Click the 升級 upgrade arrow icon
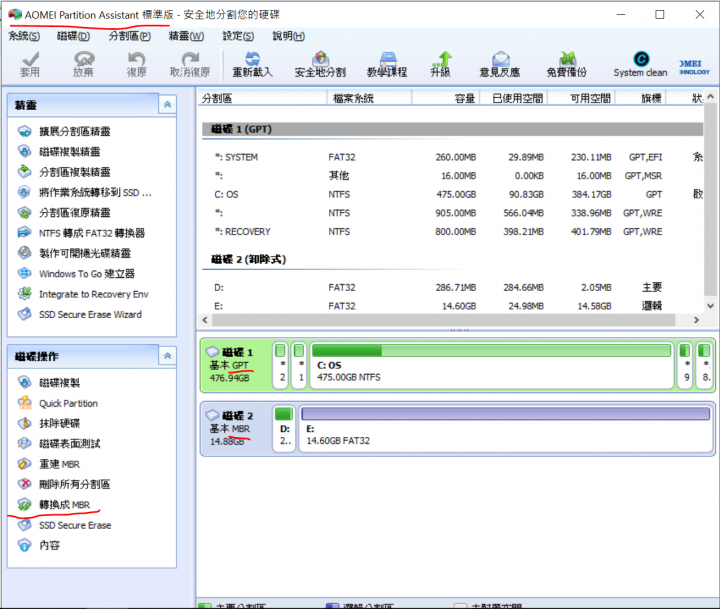The height and width of the screenshot is (609, 720). click(440, 64)
